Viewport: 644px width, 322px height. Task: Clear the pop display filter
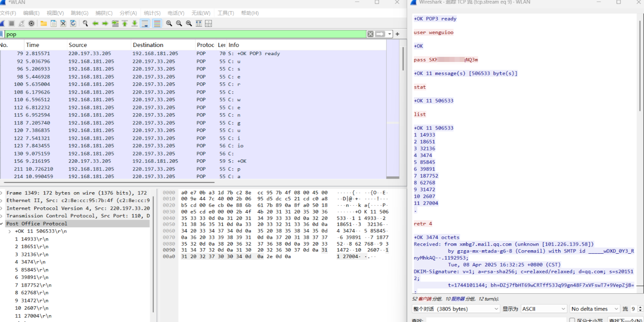(371, 34)
